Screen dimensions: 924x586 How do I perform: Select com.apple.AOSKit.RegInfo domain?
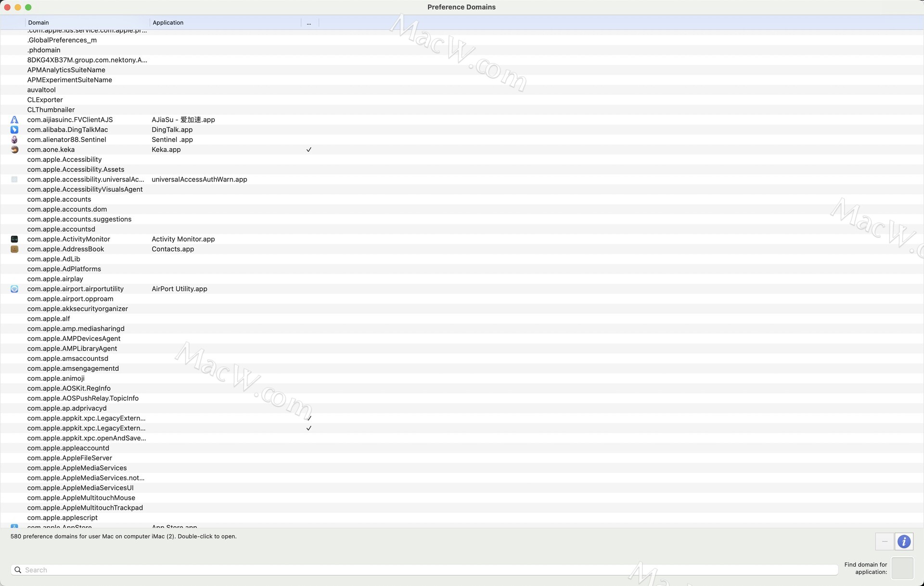[x=69, y=389]
